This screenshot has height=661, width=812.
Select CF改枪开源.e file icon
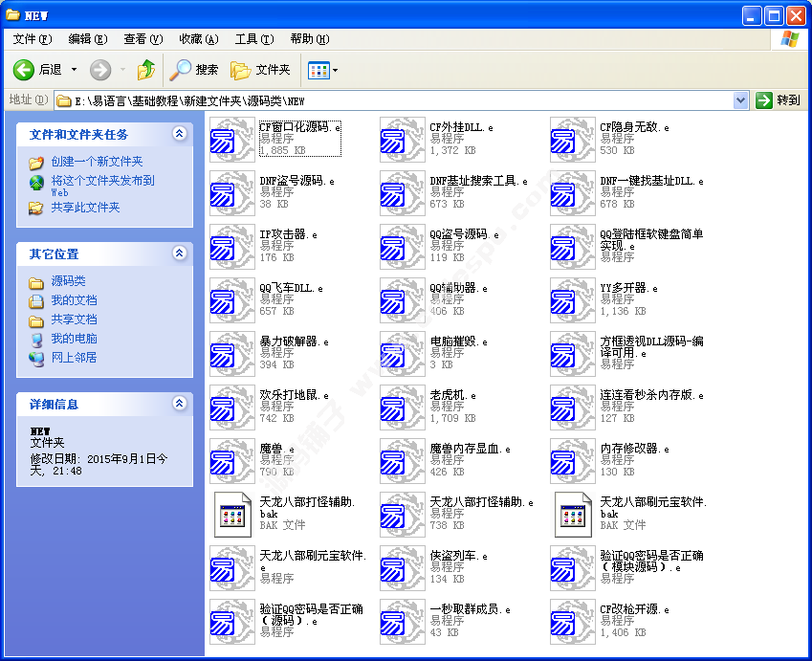(573, 622)
